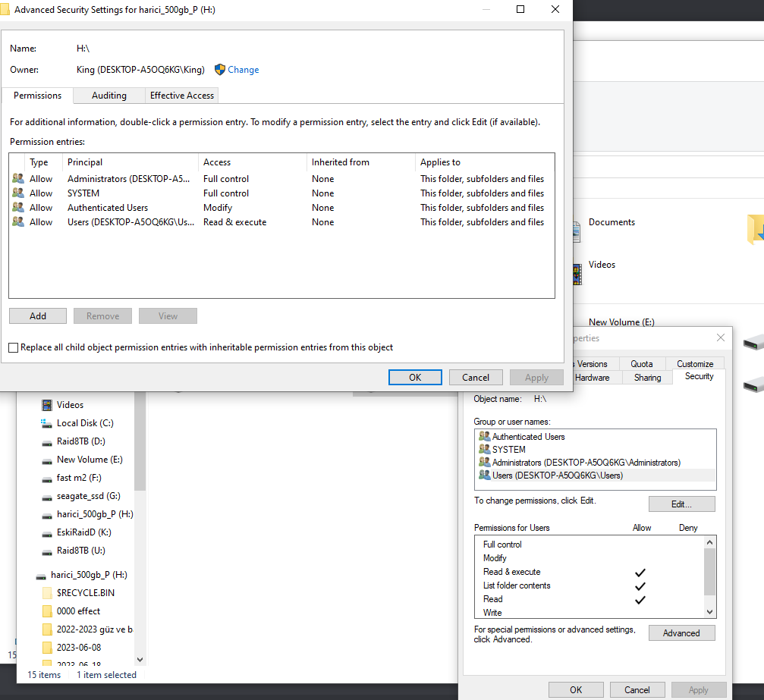Screen dimensions: 764x700
Task: Sort the permission entries by the Principal column
Action: 130,162
